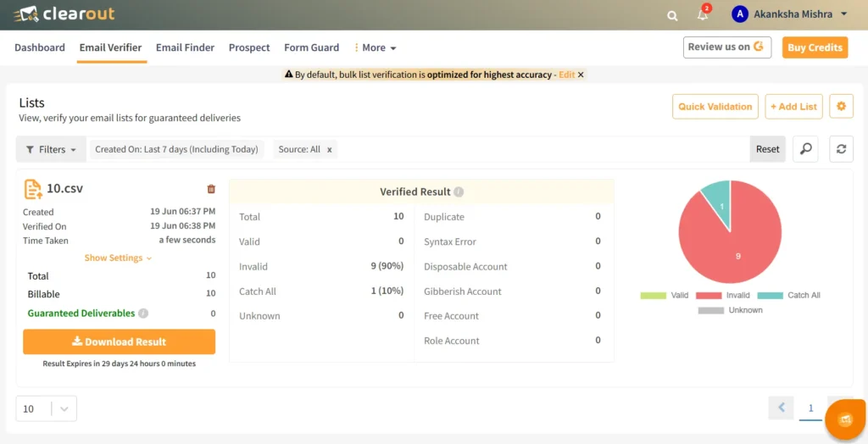Click Reset filters button
This screenshot has height=444, width=868.
click(x=767, y=149)
